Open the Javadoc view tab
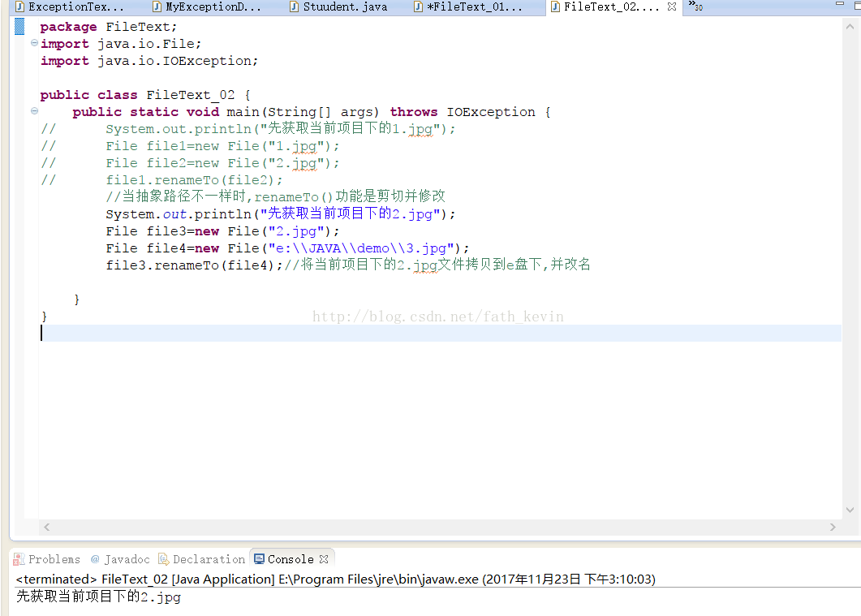This screenshot has height=616, width=861. coord(120,559)
